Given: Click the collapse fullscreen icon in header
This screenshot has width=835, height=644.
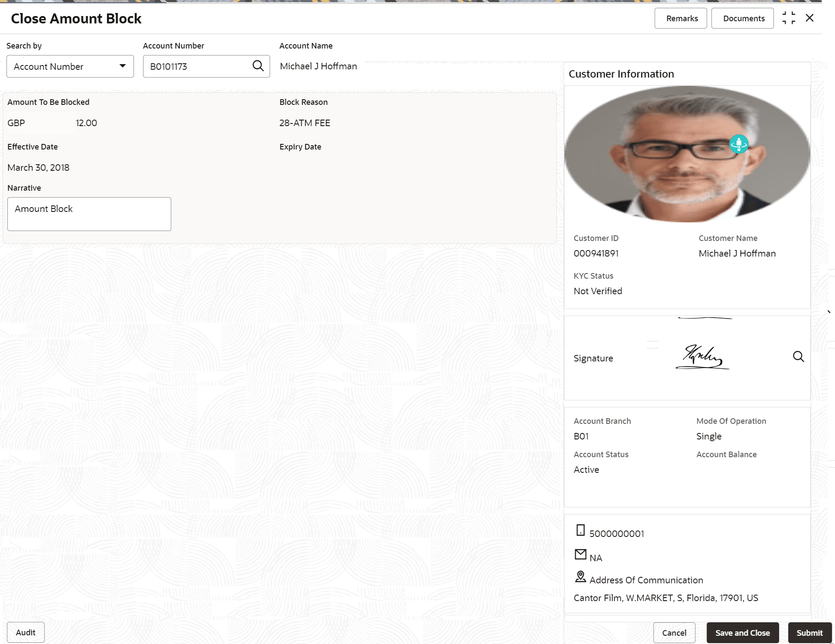Looking at the screenshot, I should [789, 18].
